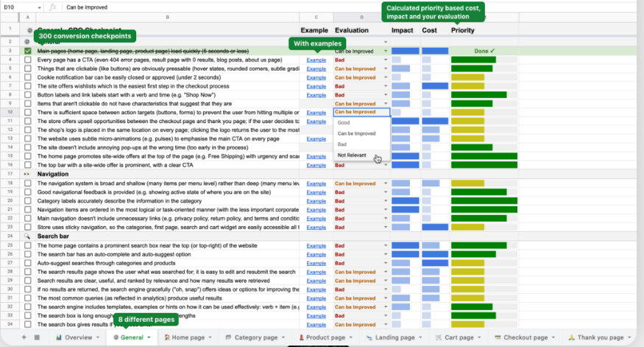Toggle the checkbox for the wishlists row
644x347 pixels.
(x=27, y=86)
